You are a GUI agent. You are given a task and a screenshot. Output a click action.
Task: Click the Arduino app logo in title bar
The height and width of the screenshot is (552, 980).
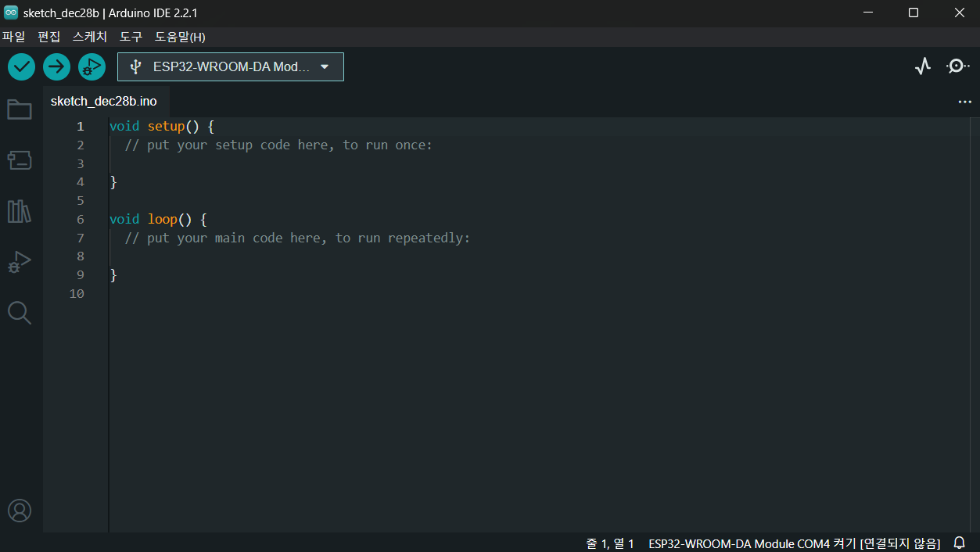(11, 13)
